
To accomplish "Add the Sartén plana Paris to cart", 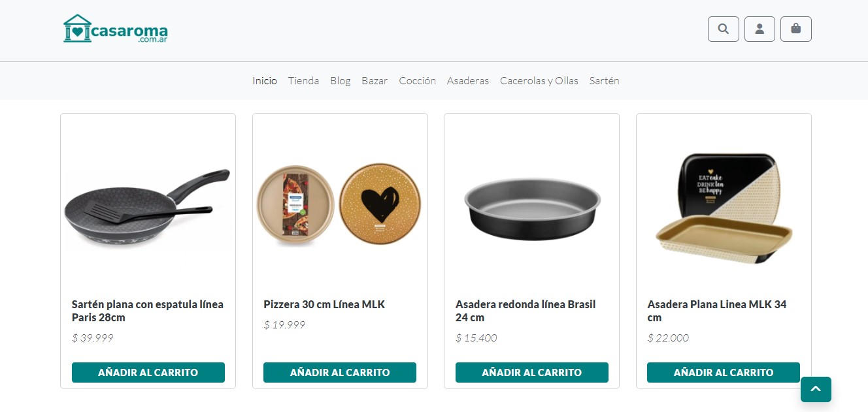I will pos(148,372).
